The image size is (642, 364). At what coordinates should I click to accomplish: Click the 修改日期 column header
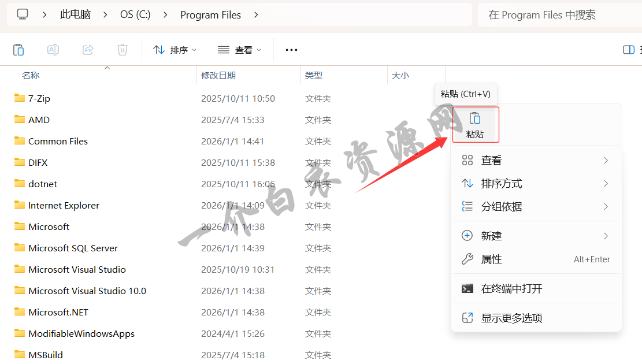click(218, 75)
